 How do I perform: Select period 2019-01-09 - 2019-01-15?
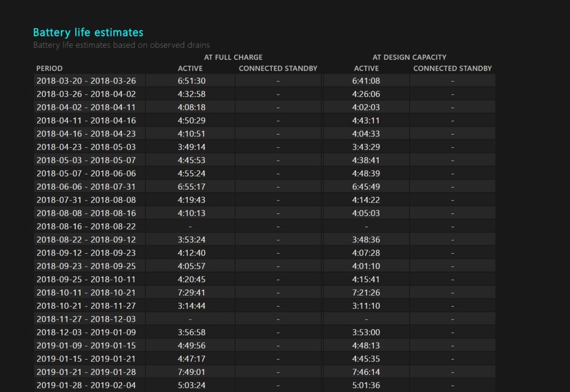(x=86, y=346)
